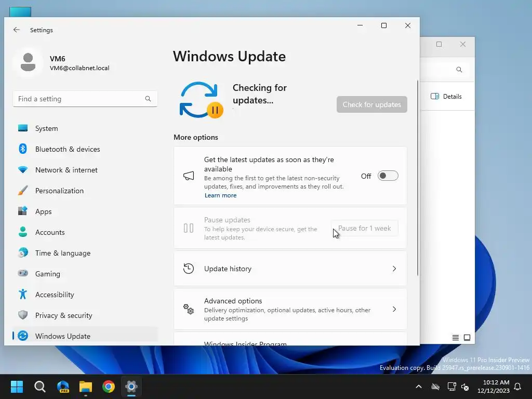Click the Windows Insider Program entry
Viewport: 532px width, 399px height.
(x=290, y=339)
